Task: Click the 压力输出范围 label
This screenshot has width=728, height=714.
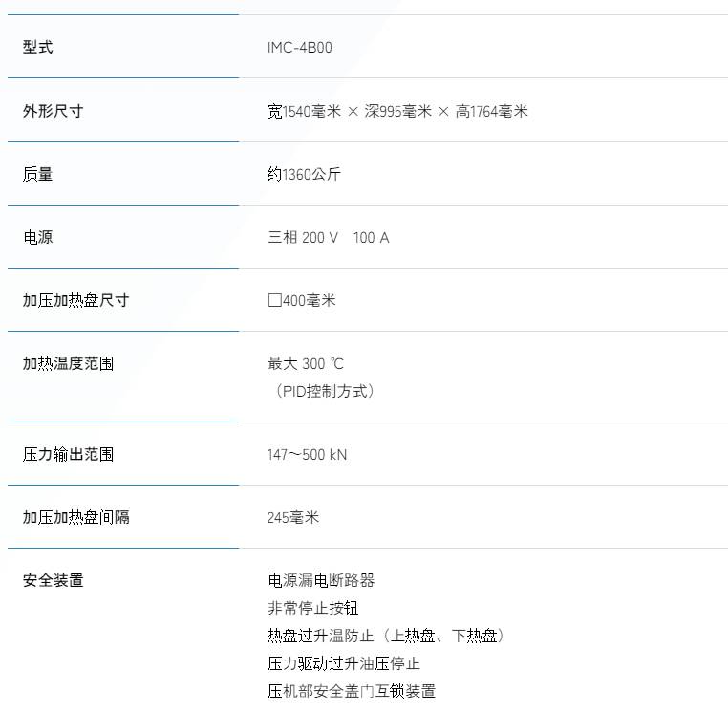Action: (x=68, y=454)
